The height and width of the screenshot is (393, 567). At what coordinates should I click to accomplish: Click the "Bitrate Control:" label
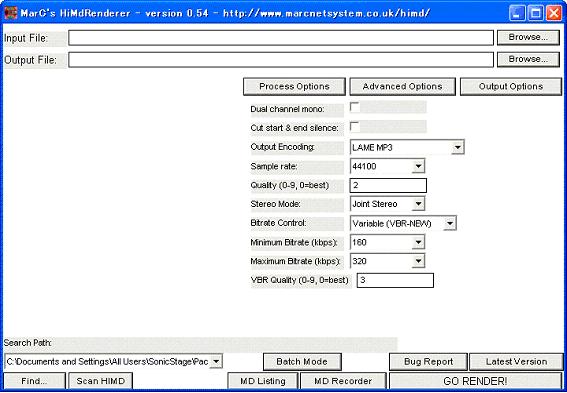click(x=278, y=223)
